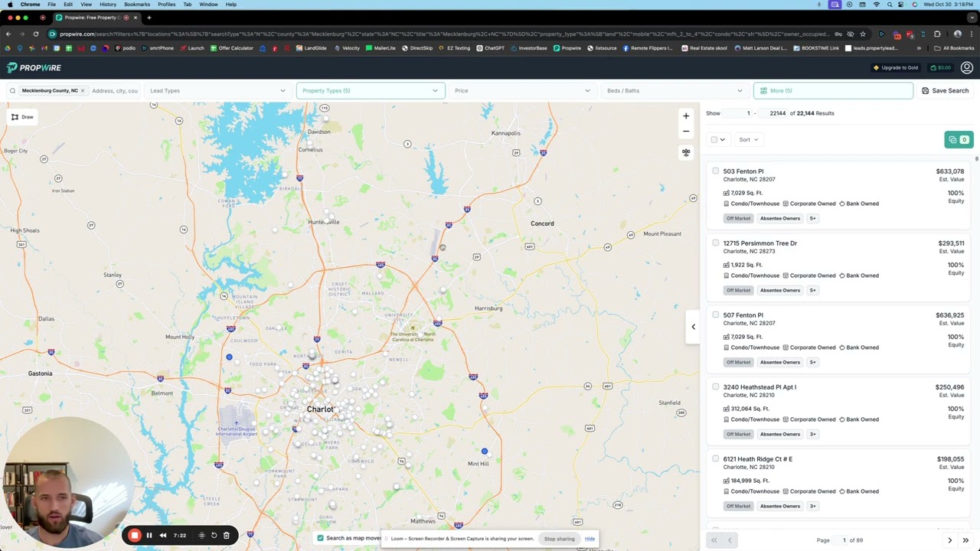This screenshot has width=980, height=551.
Task: Zoom out on the map
Action: 686,131
